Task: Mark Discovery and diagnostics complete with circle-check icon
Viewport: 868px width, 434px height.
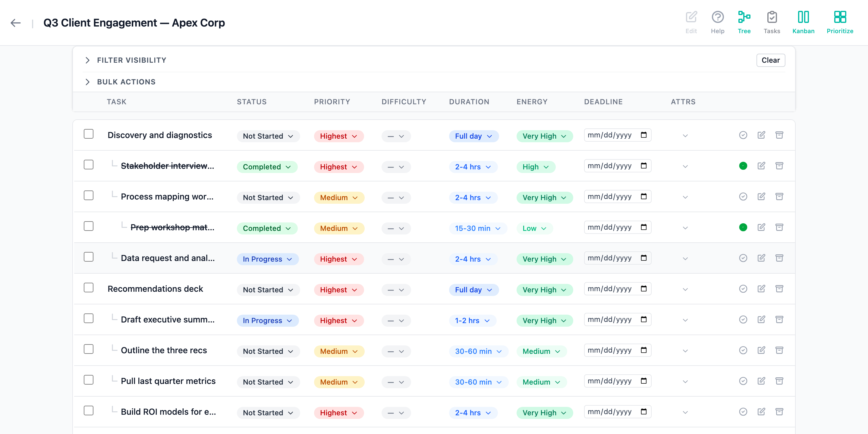Action: click(743, 135)
